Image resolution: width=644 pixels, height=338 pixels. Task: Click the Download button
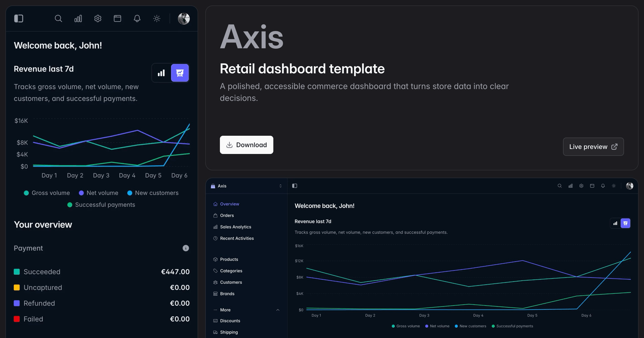point(246,145)
